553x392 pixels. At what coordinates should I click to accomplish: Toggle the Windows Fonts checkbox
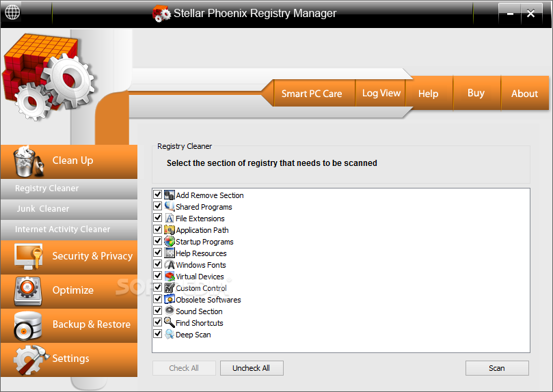158,264
